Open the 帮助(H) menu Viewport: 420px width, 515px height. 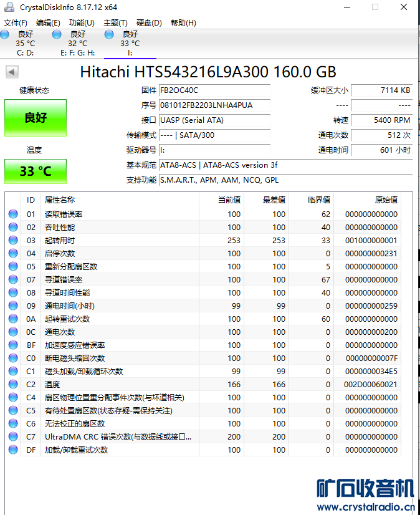click(x=184, y=22)
